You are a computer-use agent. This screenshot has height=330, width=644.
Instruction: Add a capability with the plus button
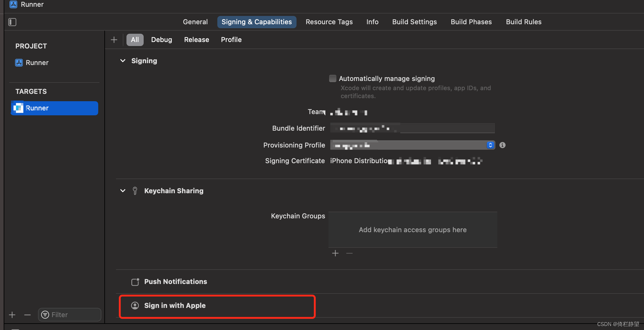[x=114, y=40]
